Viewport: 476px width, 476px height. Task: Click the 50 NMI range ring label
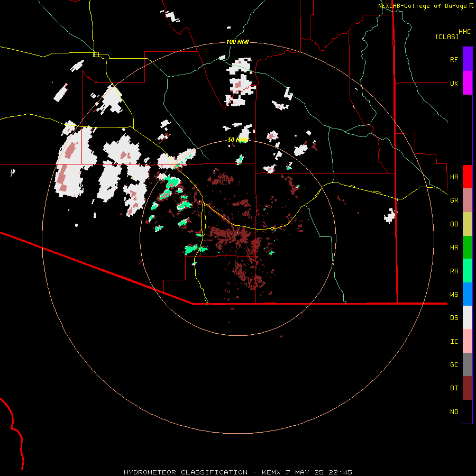pyautogui.click(x=237, y=140)
